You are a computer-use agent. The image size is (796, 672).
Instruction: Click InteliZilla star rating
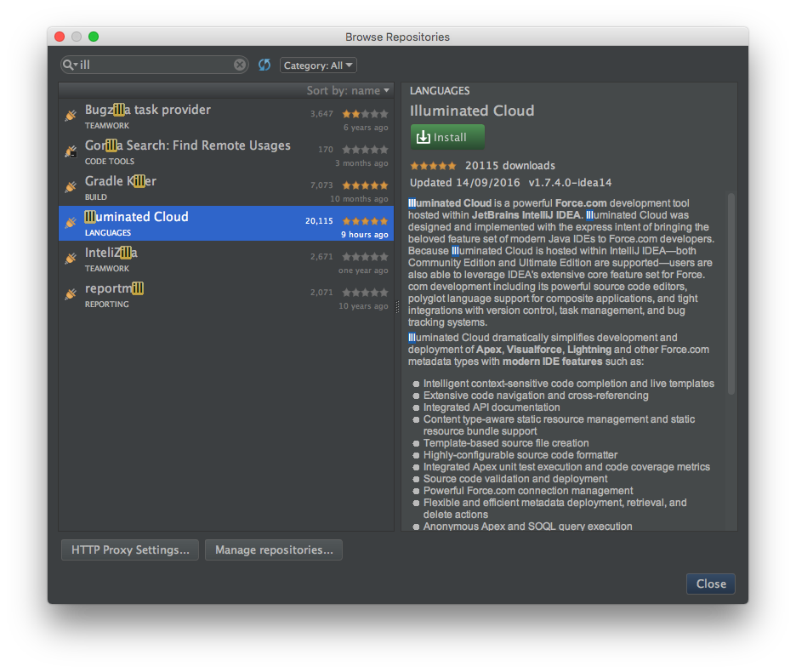[365, 257]
